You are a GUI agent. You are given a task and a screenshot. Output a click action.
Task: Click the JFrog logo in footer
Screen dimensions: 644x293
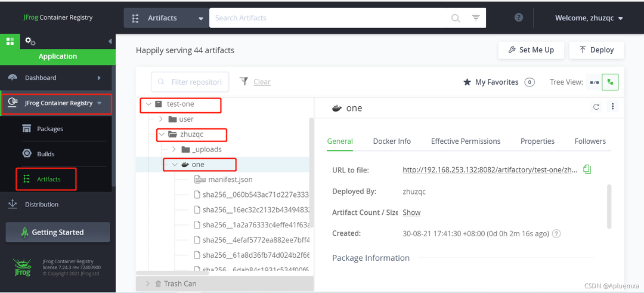click(22, 267)
